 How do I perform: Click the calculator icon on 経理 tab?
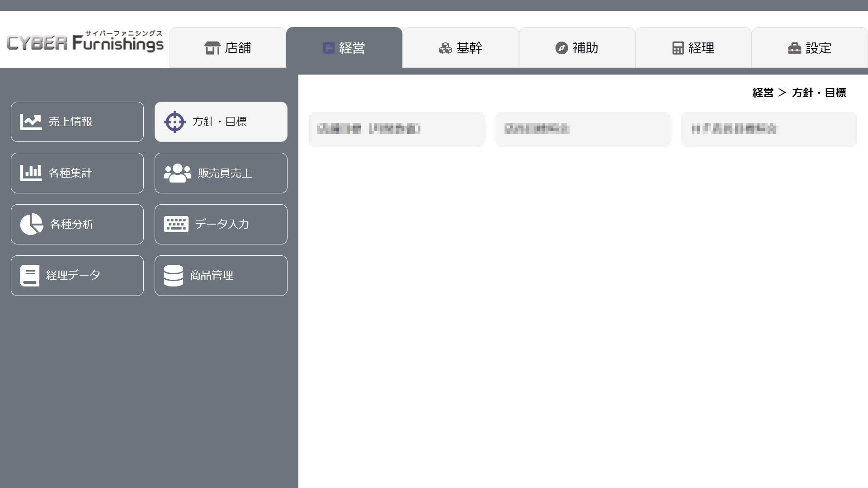[678, 48]
